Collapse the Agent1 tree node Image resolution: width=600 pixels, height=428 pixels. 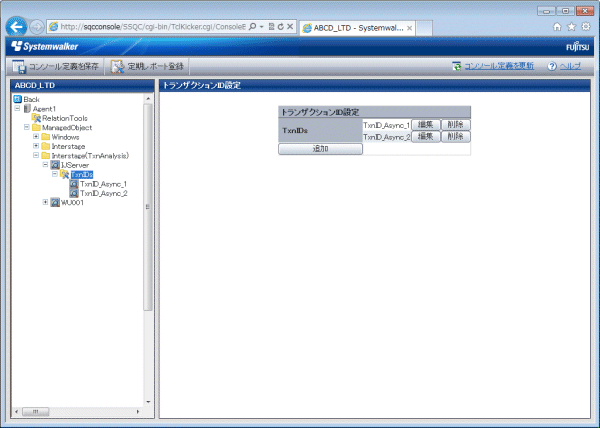pos(17,108)
